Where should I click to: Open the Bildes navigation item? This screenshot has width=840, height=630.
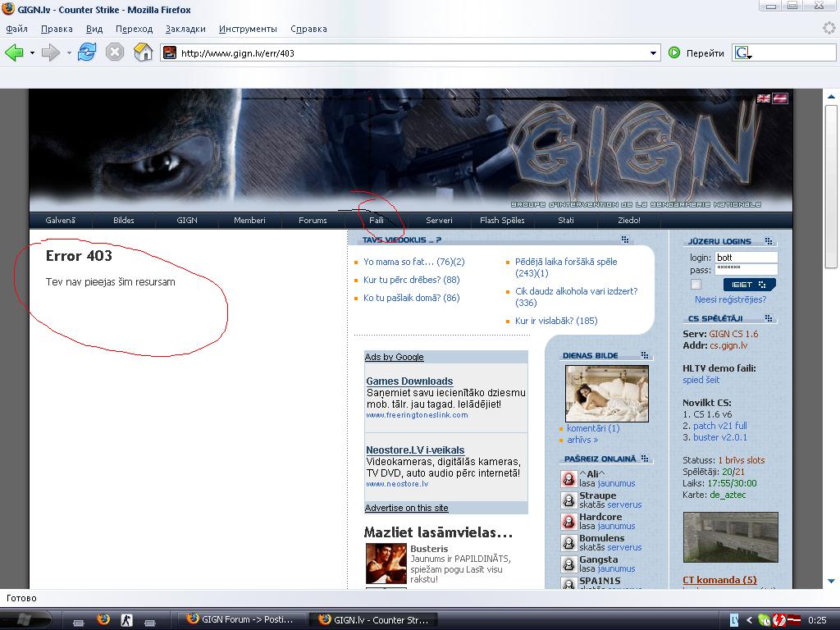tap(124, 220)
